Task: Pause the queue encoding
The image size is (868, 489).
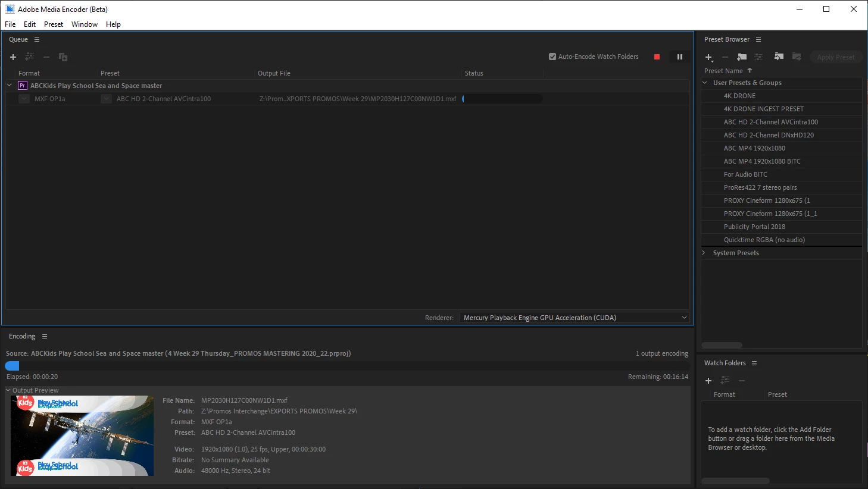Action: 680,57
